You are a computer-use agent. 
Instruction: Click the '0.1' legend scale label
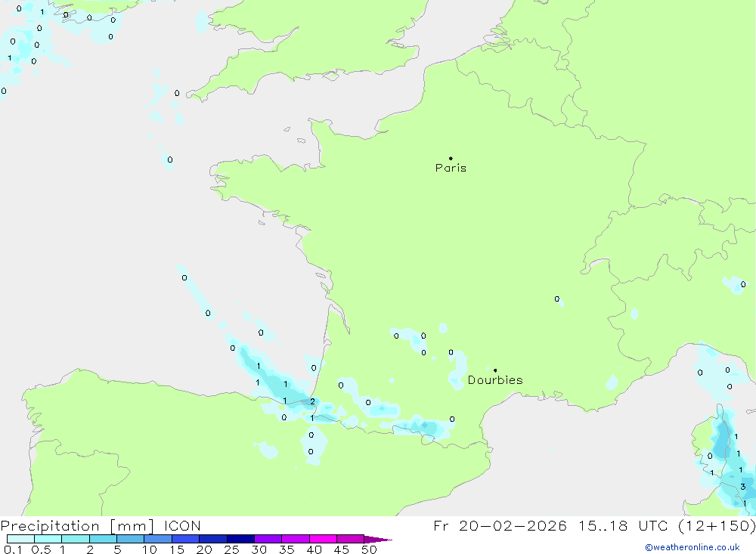click(x=13, y=549)
